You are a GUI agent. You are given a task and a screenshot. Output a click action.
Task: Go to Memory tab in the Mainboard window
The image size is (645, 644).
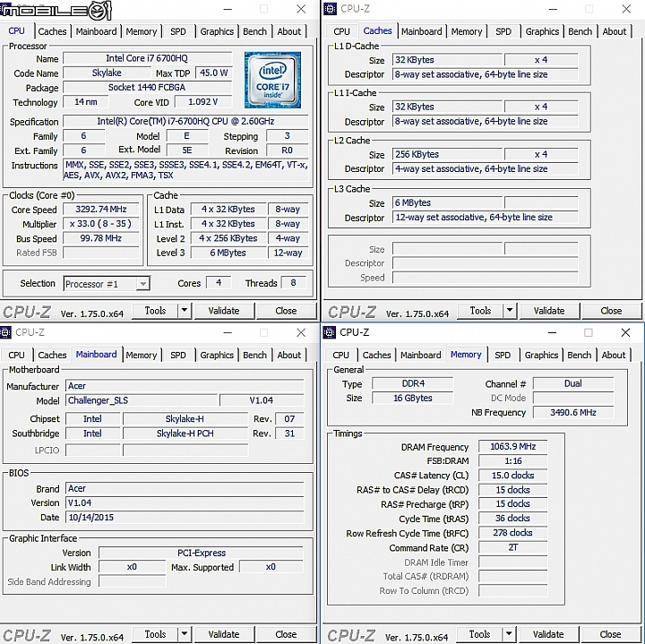pos(142,355)
